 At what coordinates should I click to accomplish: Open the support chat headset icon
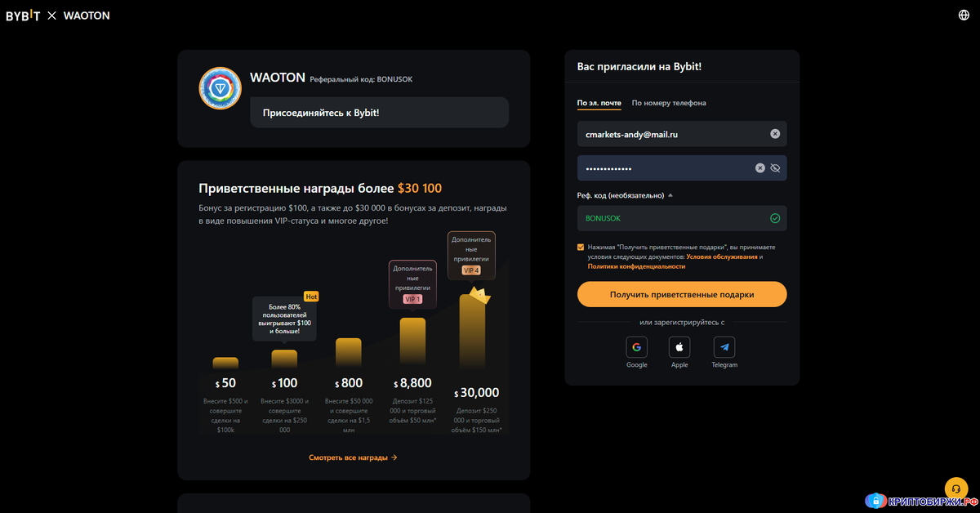(955, 488)
